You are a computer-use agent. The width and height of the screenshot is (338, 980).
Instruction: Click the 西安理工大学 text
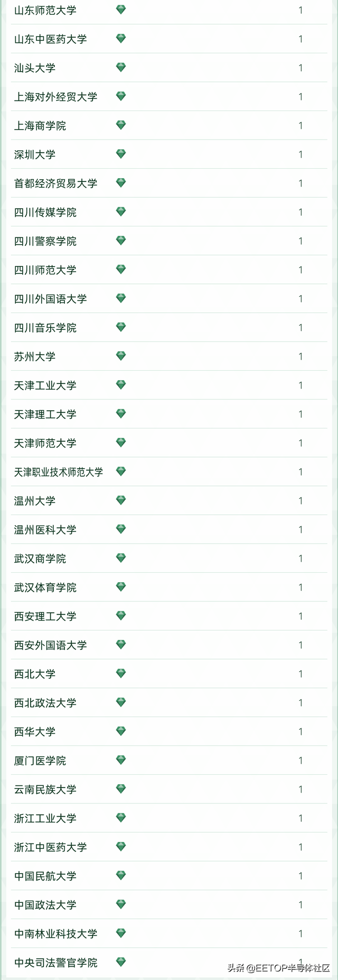(x=45, y=617)
